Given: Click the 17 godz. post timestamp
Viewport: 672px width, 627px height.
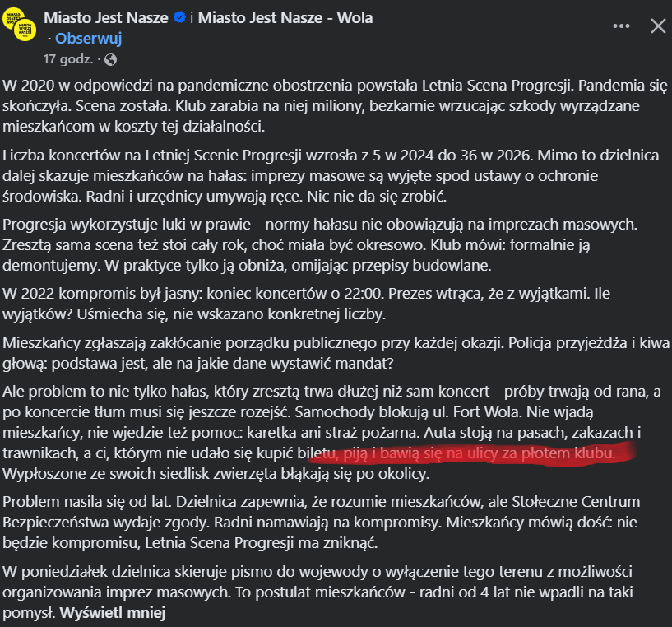Looking at the screenshot, I should click(x=67, y=59).
